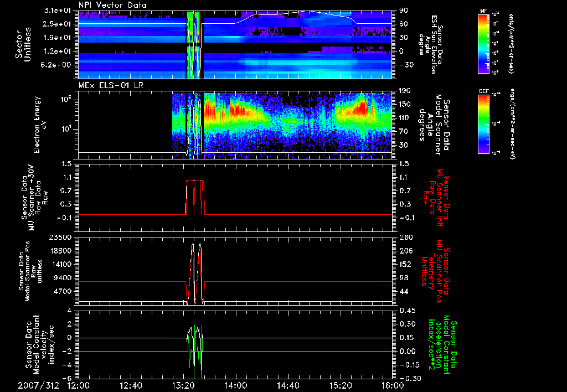
Task: Click the green acceleration spikes in bottom panel
Action: coord(195,352)
